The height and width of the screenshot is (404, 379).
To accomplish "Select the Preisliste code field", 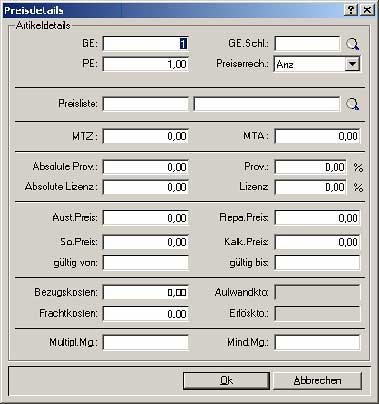I will pyautogui.click(x=146, y=104).
